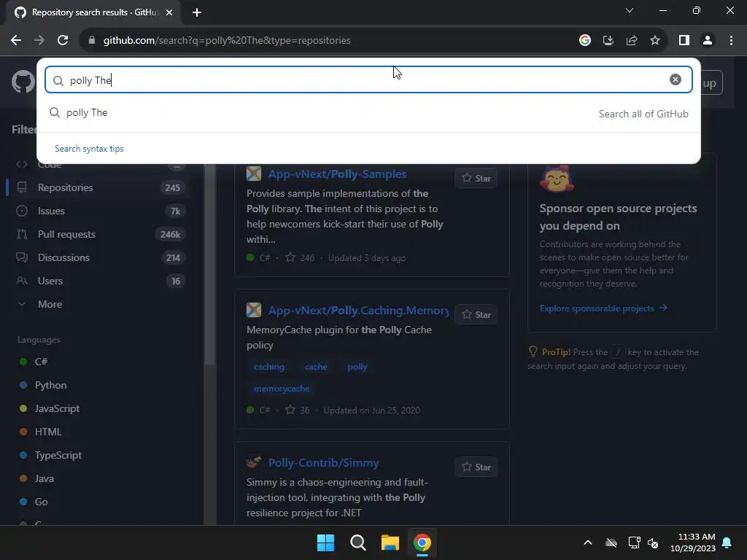Click the Simmy repository avatar
Viewport: 747px width, 560px height.
point(254,462)
